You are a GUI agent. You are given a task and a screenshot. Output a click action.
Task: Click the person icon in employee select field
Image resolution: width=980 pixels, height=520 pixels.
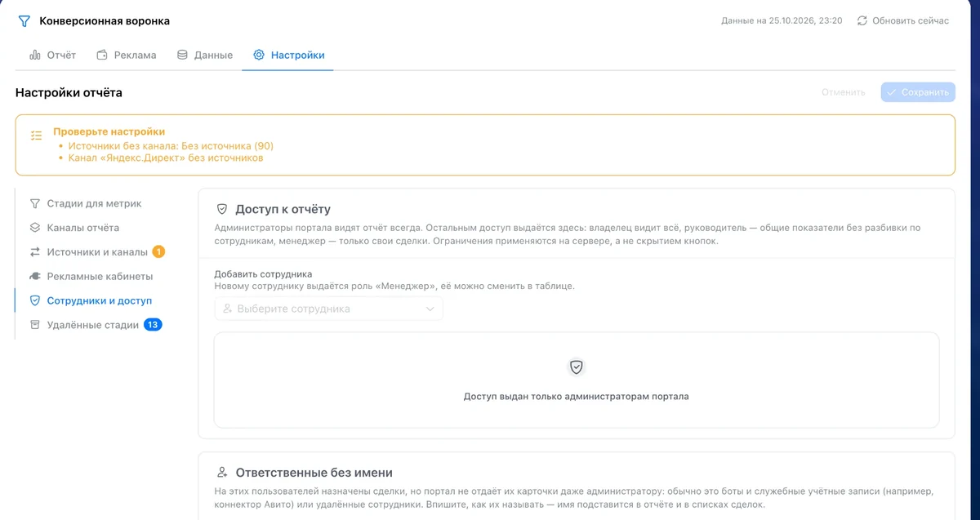click(x=228, y=309)
